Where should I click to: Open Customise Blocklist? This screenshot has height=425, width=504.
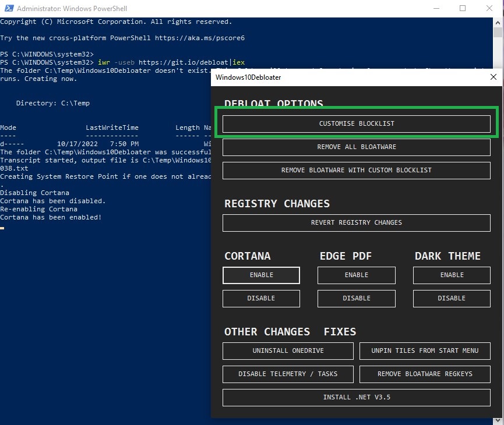point(357,123)
